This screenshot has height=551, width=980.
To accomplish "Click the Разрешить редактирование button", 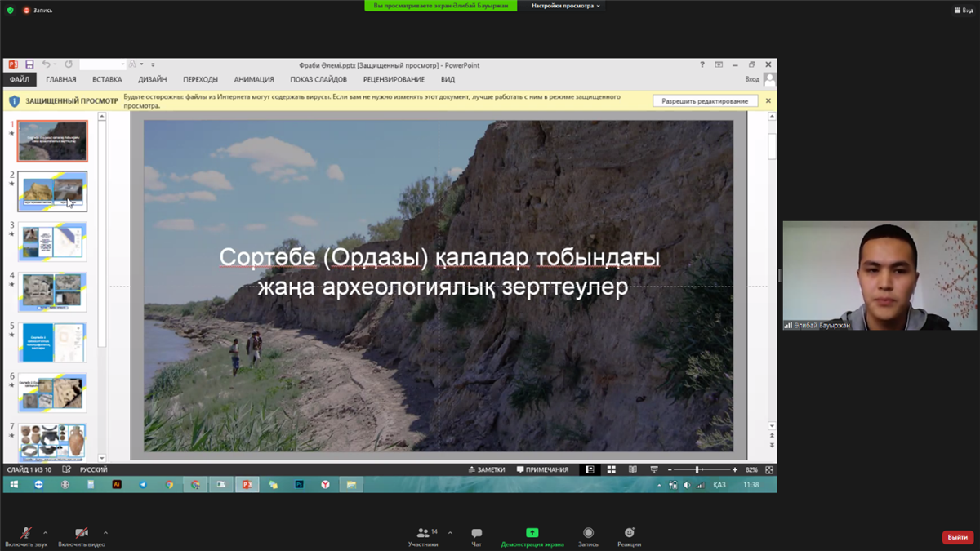I will pos(705,101).
